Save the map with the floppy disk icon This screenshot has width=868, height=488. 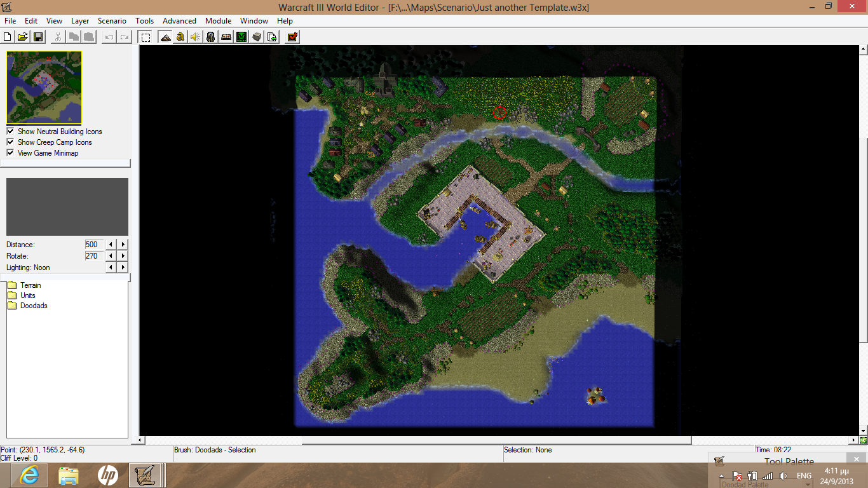[x=38, y=37]
